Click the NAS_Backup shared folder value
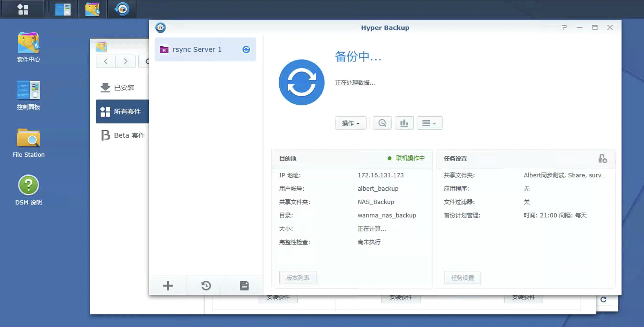Viewport: 644px width, 327px height. click(376, 202)
